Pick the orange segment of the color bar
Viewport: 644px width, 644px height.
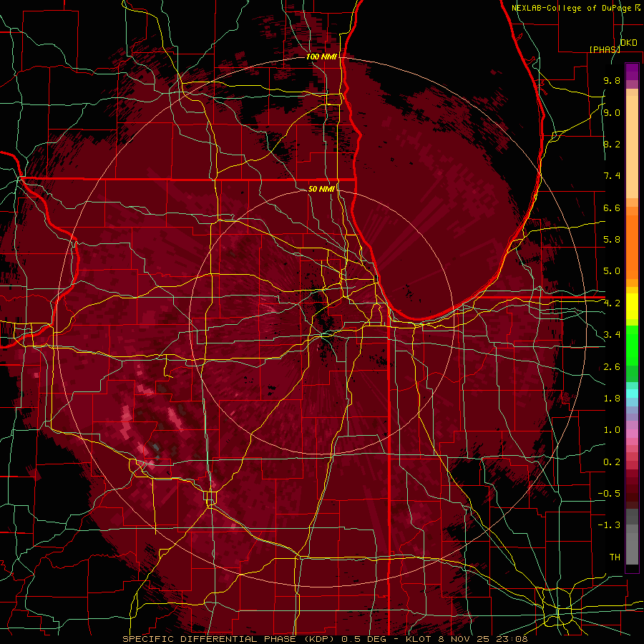(632, 246)
